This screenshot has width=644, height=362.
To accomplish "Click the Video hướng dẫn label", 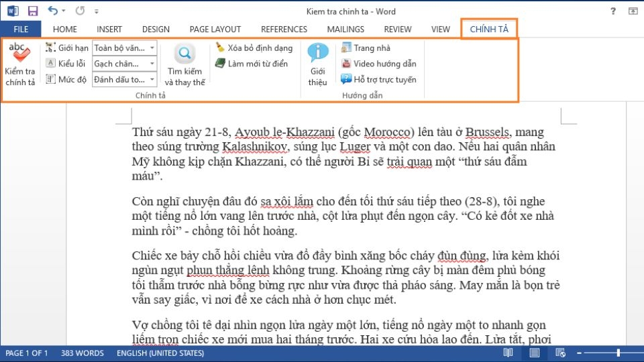I will pos(385,64).
